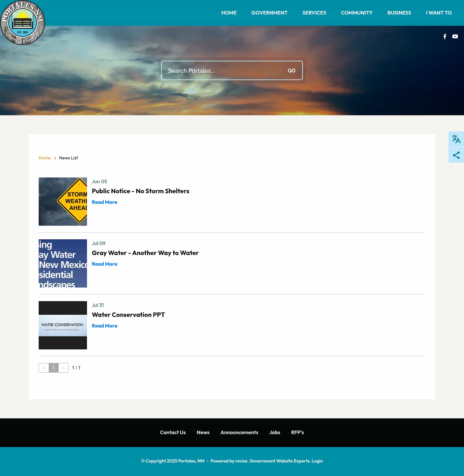The width and height of the screenshot is (464, 476).
Task: Select page 1 in the pagination control
Action: (53, 367)
